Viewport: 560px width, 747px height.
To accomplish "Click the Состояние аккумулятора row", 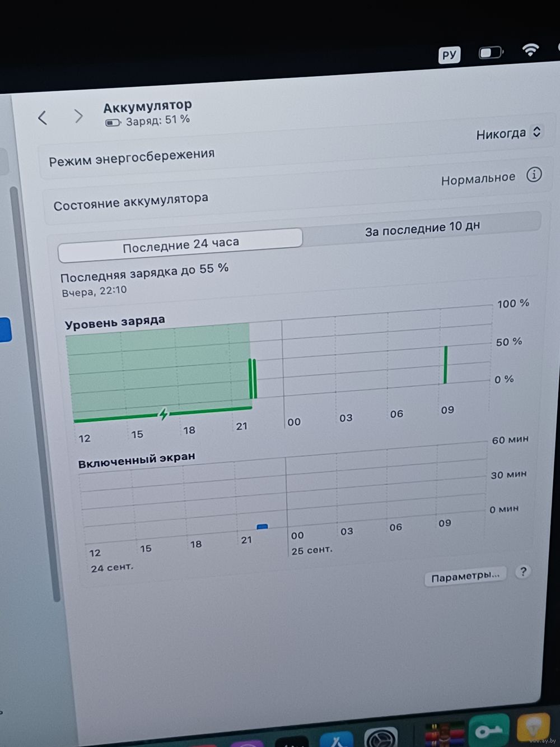I will click(x=131, y=201).
